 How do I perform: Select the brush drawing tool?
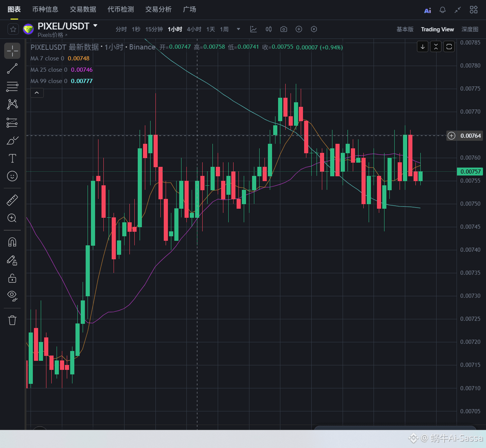pos(12,140)
